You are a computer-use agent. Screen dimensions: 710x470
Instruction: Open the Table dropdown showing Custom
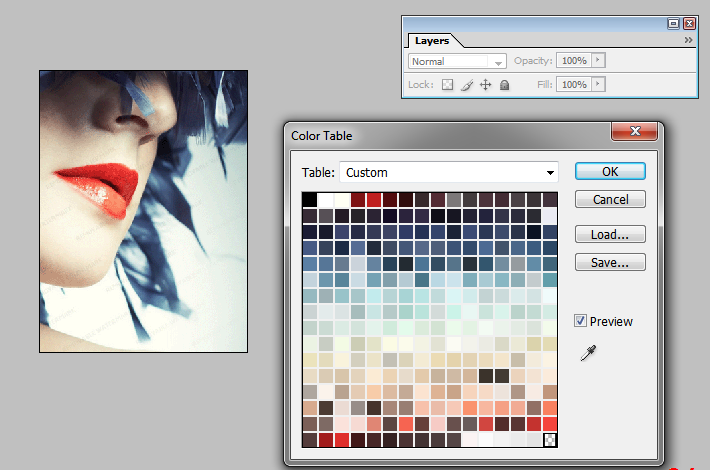pos(449,173)
